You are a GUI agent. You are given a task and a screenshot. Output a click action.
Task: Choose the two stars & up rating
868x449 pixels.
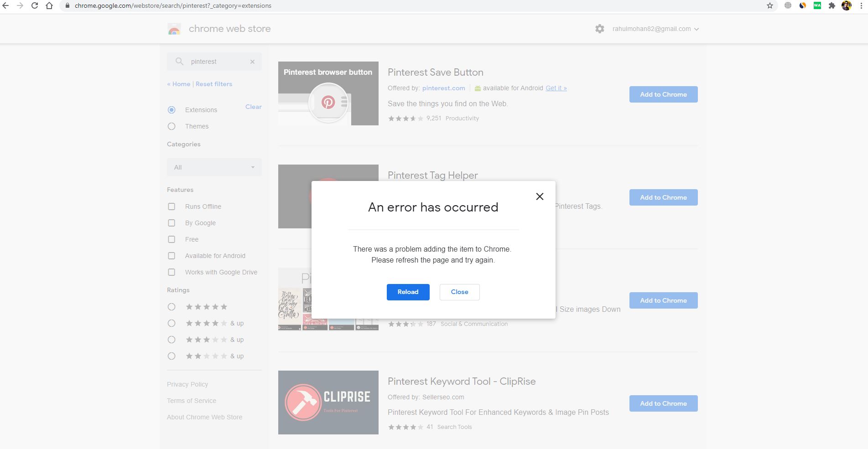[172, 356]
